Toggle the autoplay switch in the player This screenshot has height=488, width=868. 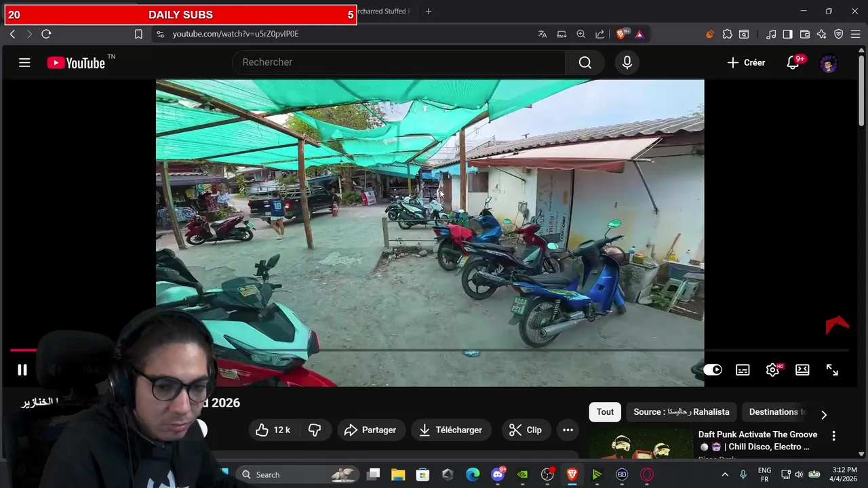point(712,369)
